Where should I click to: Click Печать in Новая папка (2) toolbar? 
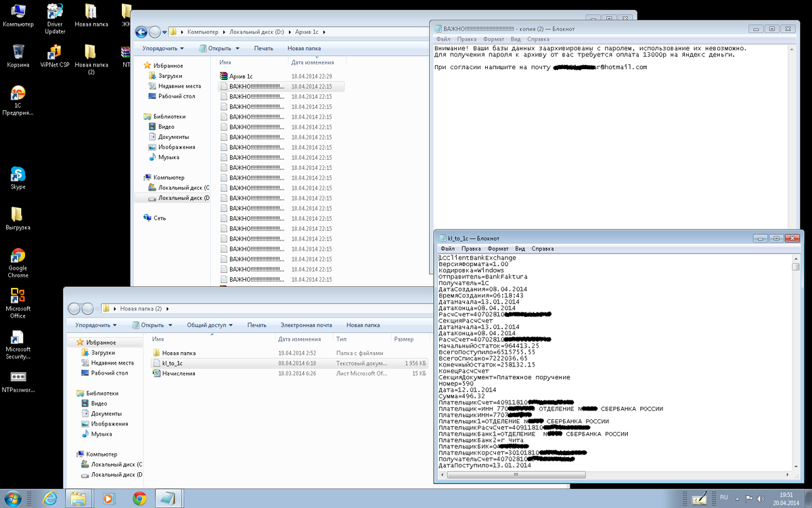click(257, 325)
